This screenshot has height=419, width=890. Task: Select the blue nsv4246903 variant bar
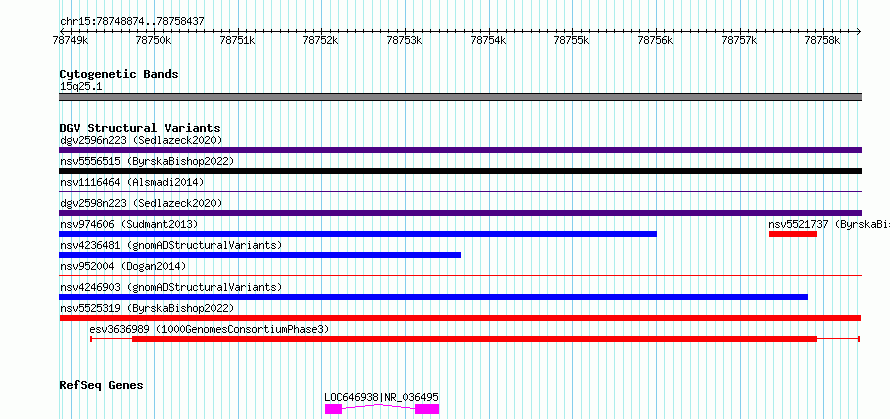(434, 297)
